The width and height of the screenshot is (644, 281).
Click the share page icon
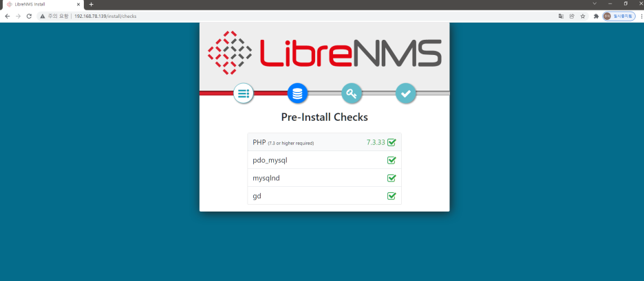572,16
